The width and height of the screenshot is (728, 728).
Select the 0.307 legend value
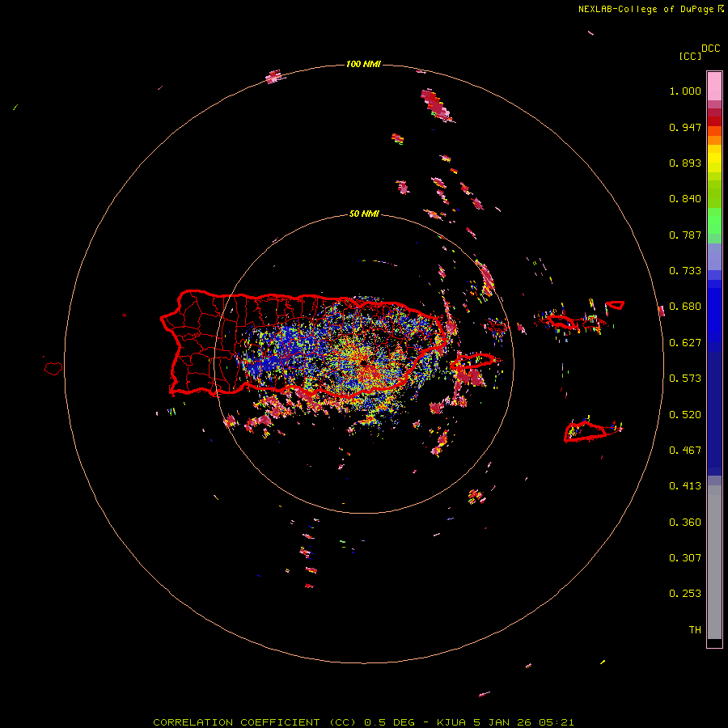(x=685, y=558)
